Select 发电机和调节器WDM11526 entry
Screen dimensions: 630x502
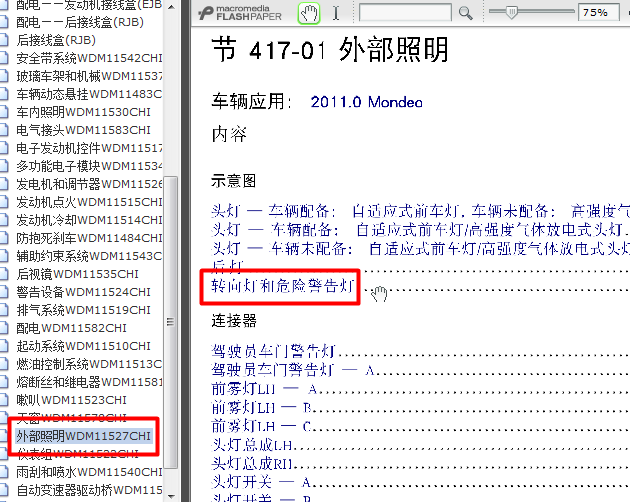point(89,184)
